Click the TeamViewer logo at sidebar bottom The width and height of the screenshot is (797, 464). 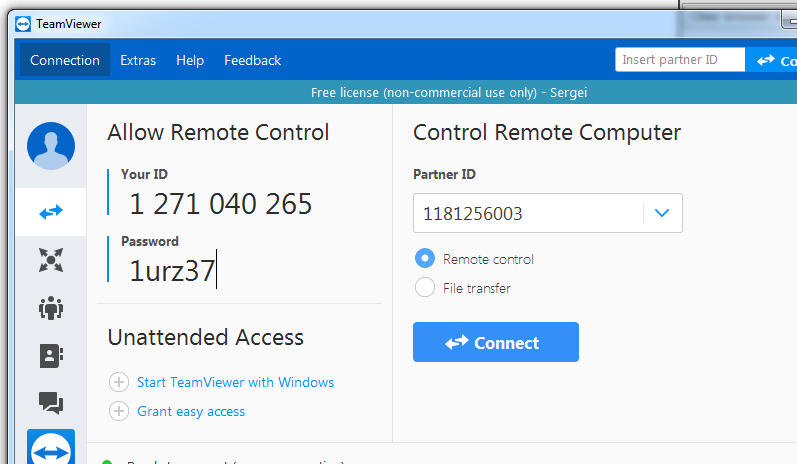(51, 447)
